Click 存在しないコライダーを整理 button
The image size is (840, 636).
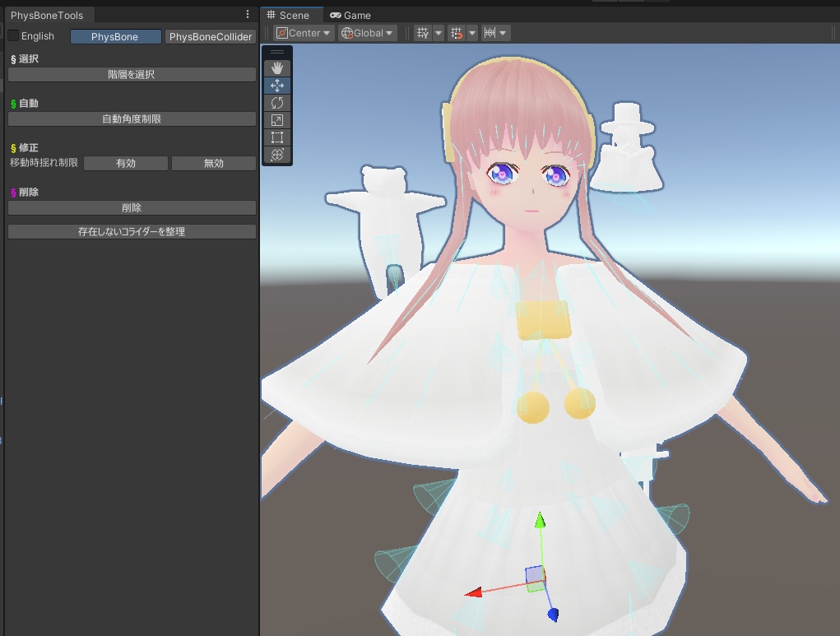[x=132, y=231]
